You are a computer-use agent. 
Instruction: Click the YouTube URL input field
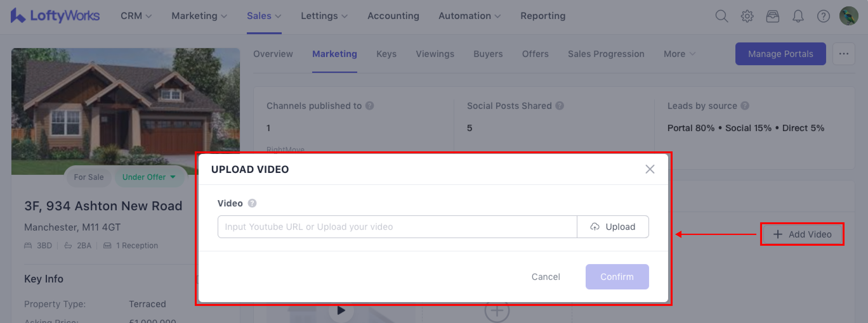tap(397, 226)
